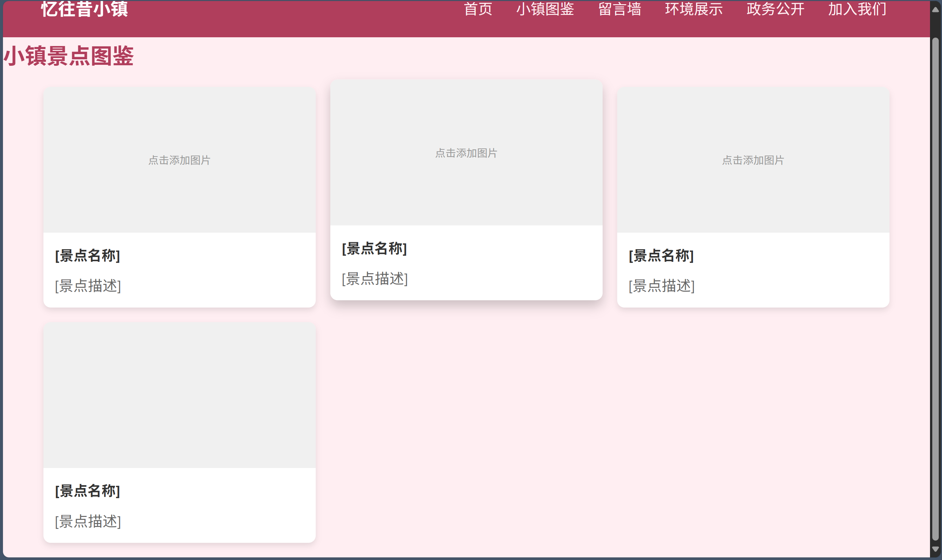Select 环境展示 from the navigation
The height and width of the screenshot is (560, 942).
(x=694, y=9)
